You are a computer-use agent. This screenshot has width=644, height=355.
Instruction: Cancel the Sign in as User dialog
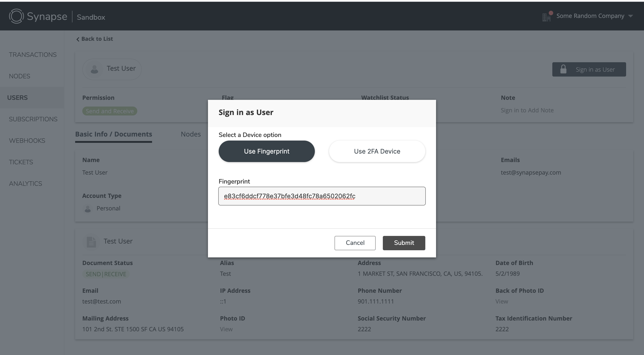click(355, 243)
